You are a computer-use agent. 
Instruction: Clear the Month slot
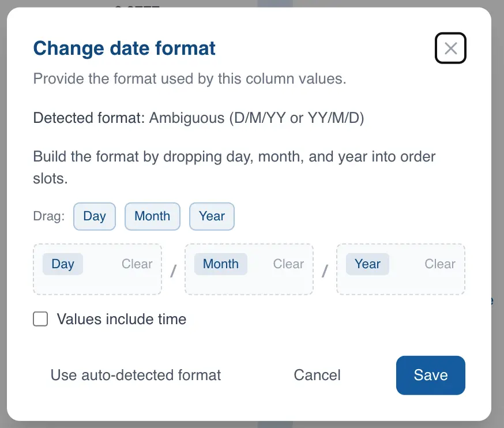tap(288, 264)
